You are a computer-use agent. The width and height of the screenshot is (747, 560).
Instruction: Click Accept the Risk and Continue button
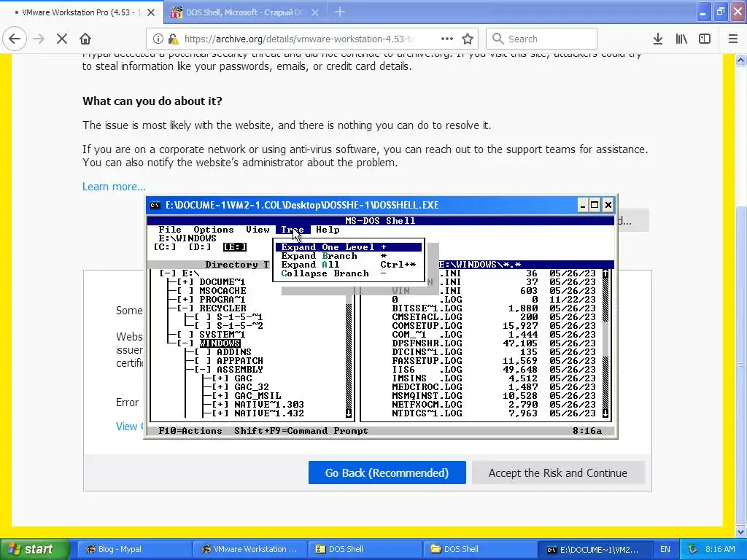point(558,472)
